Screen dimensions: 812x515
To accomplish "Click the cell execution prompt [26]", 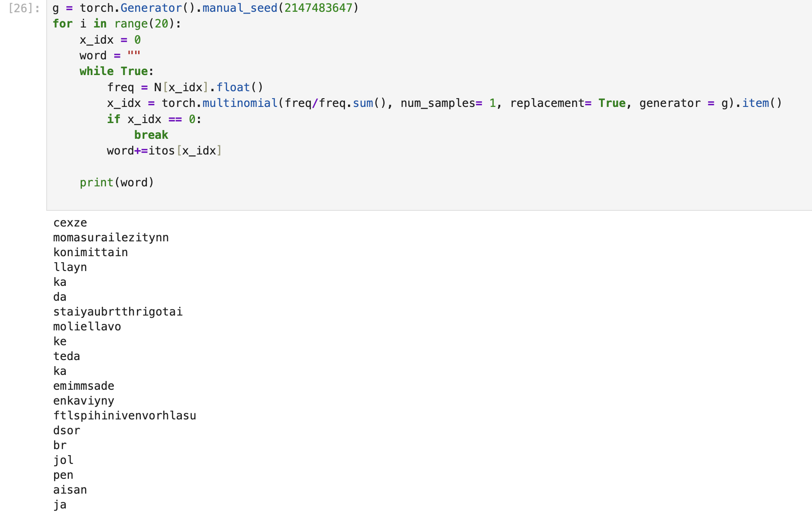I will click(24, 8).
